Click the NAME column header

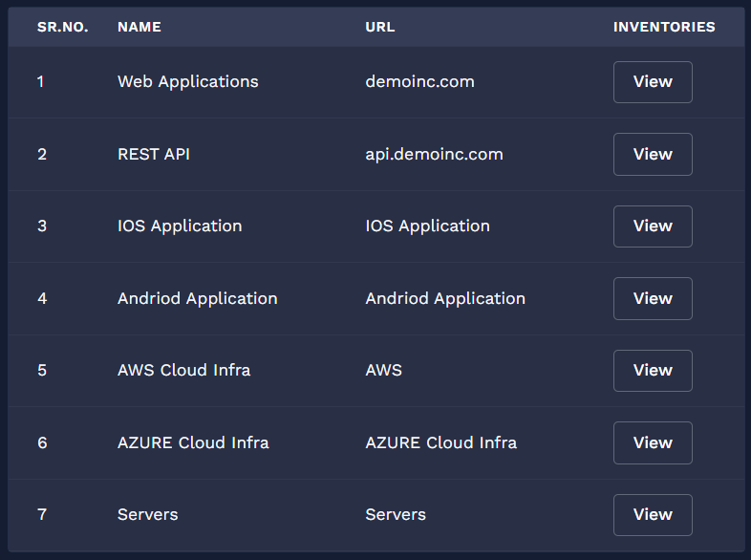pos(139,27)
